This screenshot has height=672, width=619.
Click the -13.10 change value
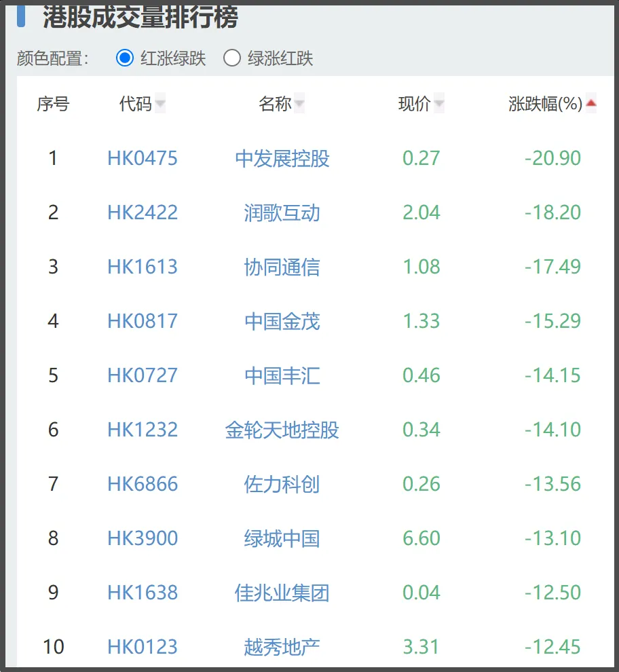pyautogui.click(x=553, y=538)
